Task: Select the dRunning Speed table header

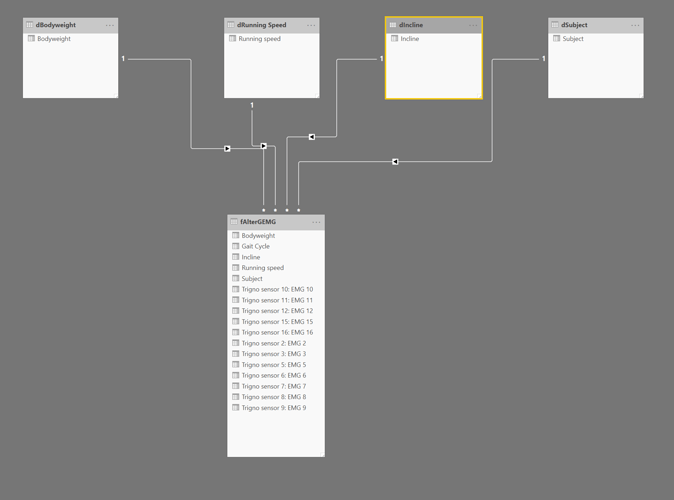Action: pyautogui.click(x=272, y=25)
